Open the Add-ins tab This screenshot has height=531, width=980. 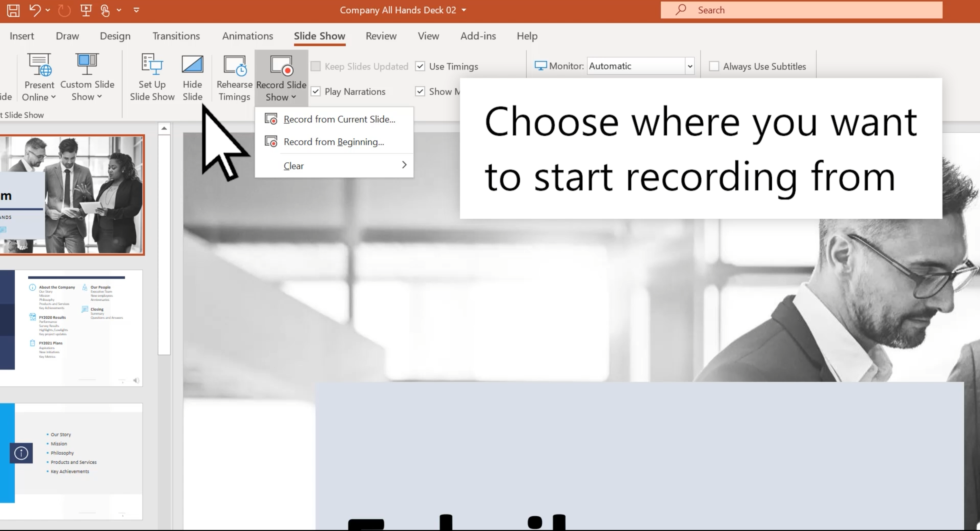coord(478,36)
